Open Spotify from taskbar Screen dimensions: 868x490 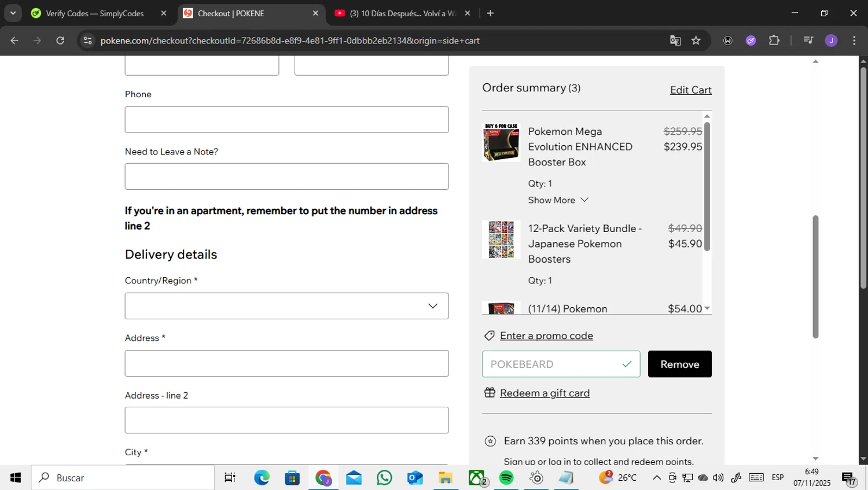pyautogui.click(x=506, y=478)
